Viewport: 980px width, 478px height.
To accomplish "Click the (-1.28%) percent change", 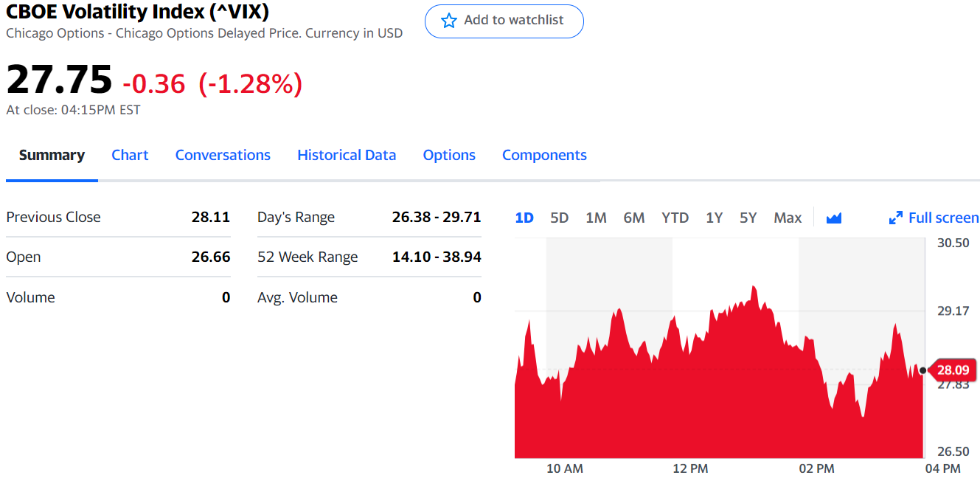I will 251,84.
